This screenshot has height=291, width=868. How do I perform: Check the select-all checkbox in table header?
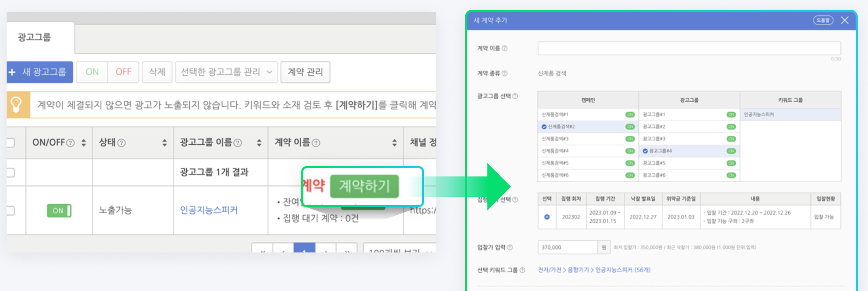[10, 143]
